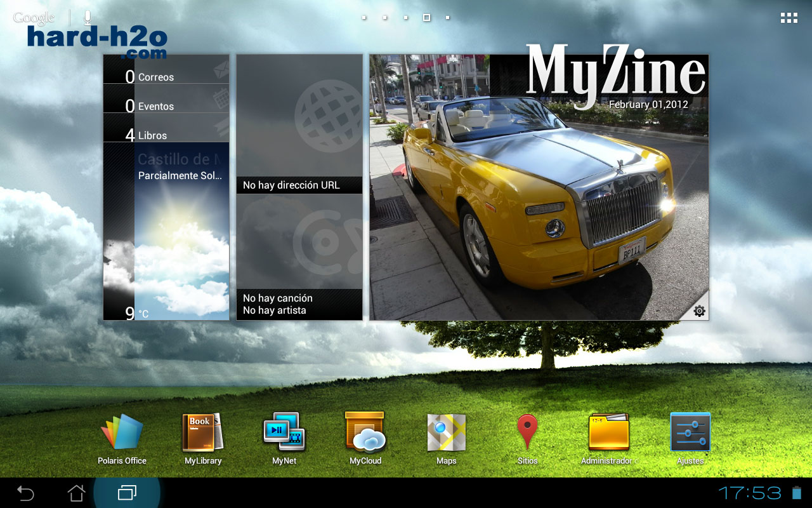
Task: Open the 'No hay dirección URL' browser tile
Action: [x=299, y=124]
